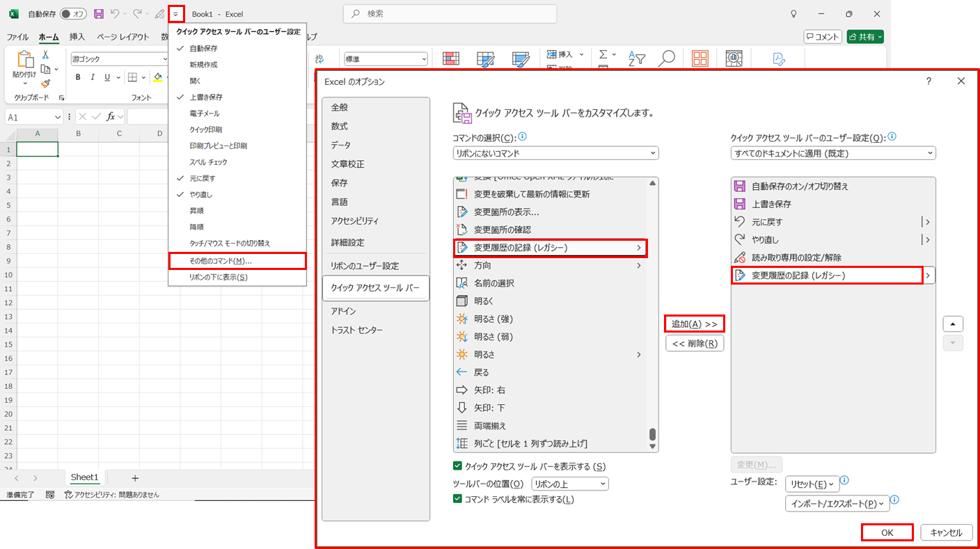Click the Cell Styles icon in the ribbon

pyautogui.click(x=520, y=58)
